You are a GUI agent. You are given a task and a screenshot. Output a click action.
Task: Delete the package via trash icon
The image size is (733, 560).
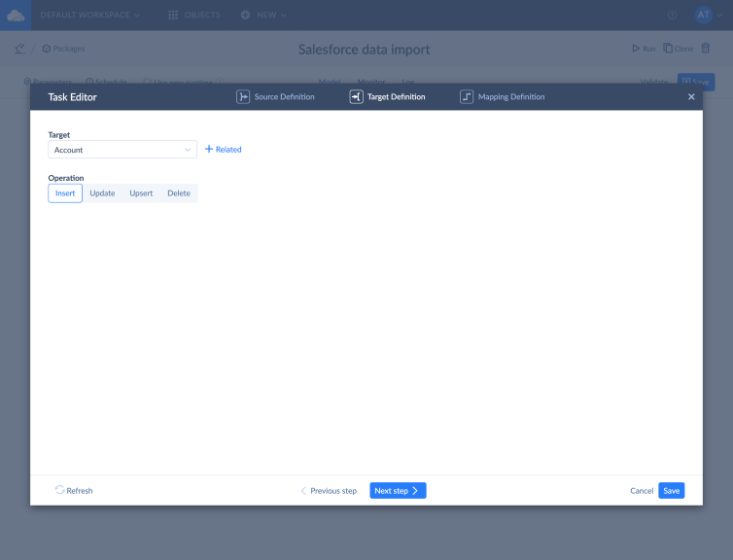pos(706,49)
